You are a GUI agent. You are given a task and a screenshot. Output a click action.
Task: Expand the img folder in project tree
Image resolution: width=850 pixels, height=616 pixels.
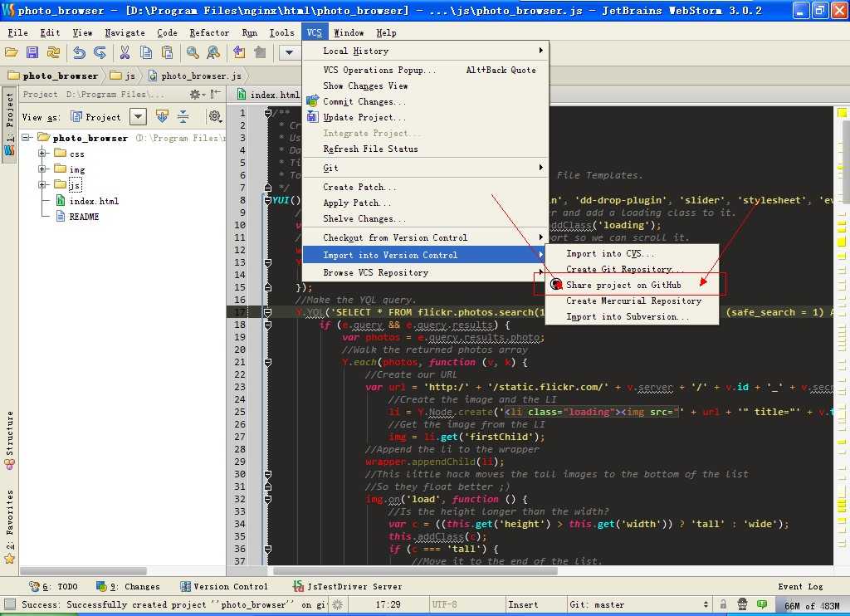43,169
